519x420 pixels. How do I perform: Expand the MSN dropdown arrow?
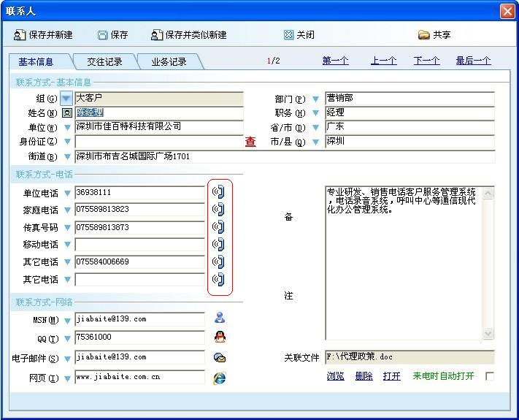[67, 321]
